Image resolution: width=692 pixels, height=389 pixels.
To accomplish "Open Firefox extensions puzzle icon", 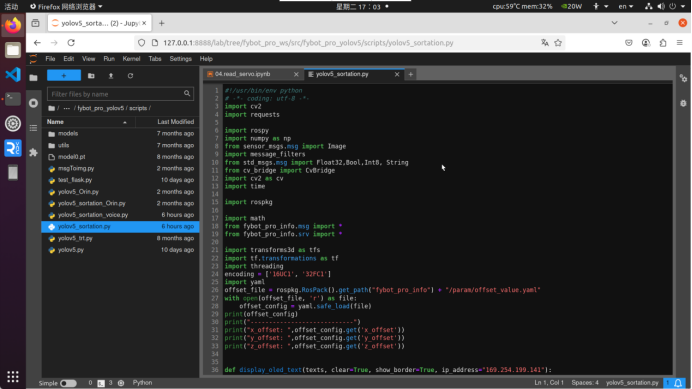I will pos(663,43).
